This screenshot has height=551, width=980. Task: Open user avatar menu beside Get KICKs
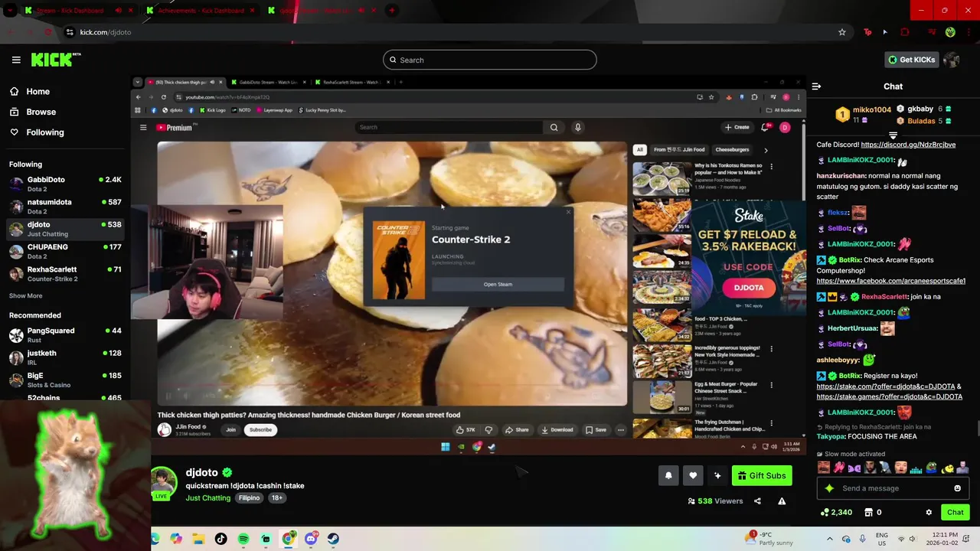952,60
